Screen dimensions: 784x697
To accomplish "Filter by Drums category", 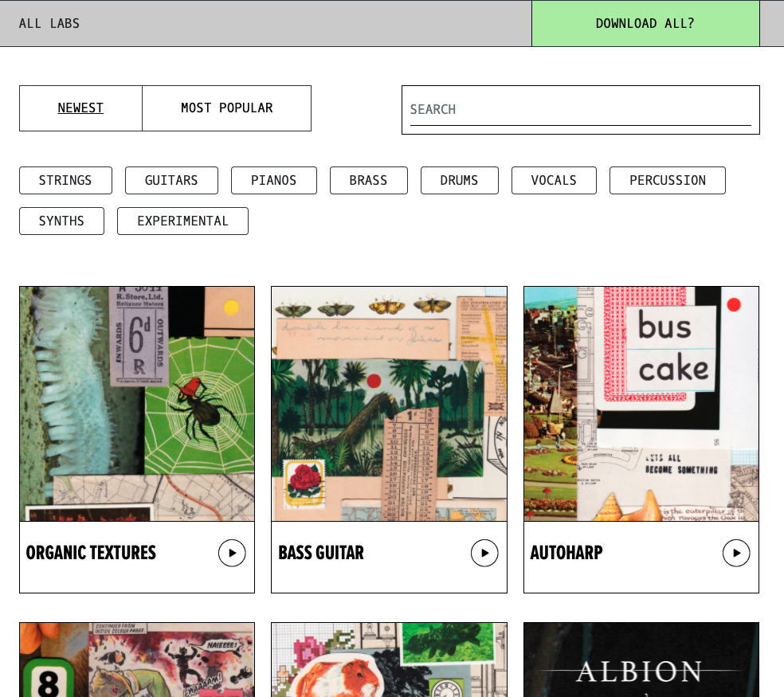I will coord(460,181).
